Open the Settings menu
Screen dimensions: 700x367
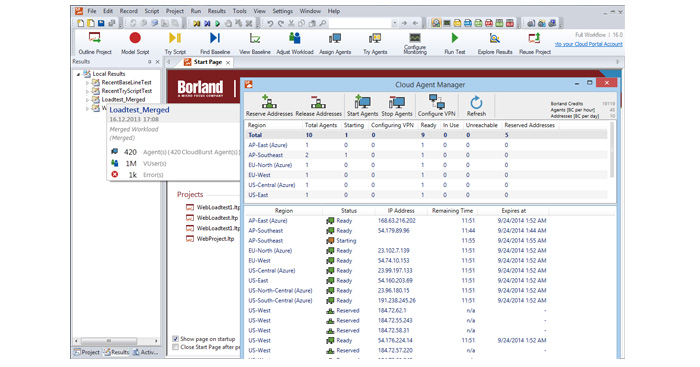283,11
